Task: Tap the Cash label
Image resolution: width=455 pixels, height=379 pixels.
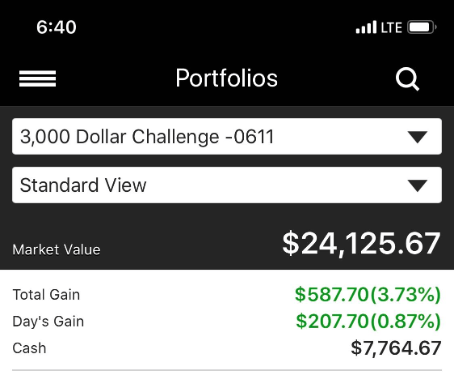Action: tap(29, 348)
